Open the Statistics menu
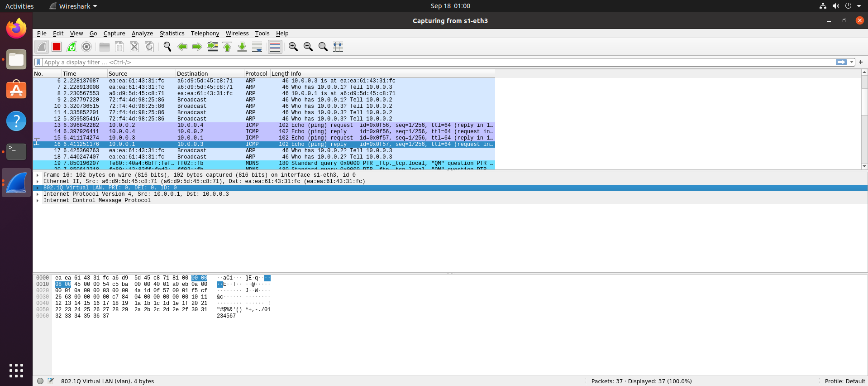Viewport: 868px width, 386px height. (x=172, y=34)
